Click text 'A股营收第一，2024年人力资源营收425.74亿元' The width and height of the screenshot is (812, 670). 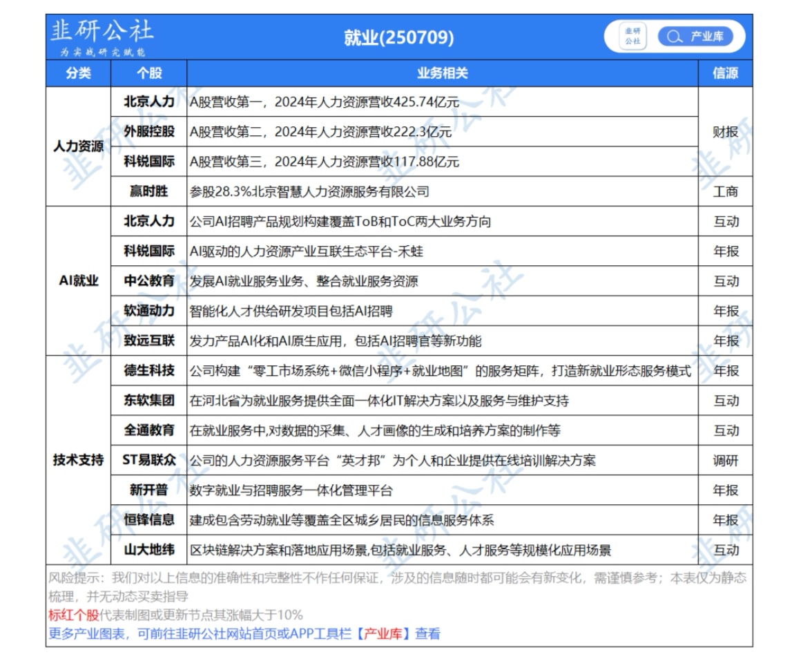pyautogui.click(x=325, y=102)
